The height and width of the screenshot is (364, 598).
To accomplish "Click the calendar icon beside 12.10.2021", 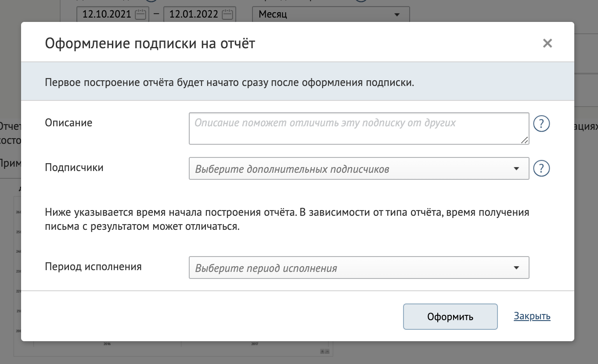I will (140, 14).
